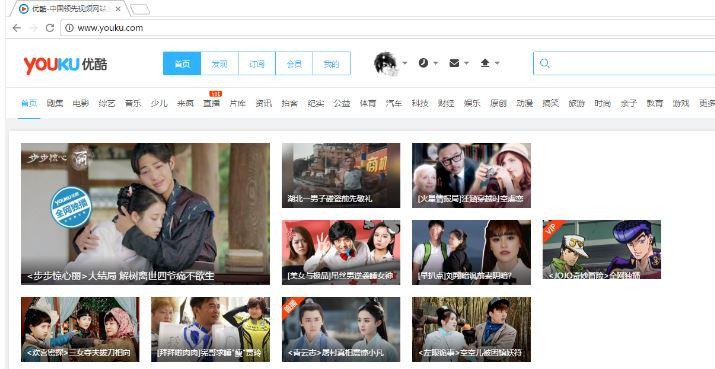Open the 青云志 video thumbnail
The width and height of the screenshot is (715, 369).
point(341,329)
